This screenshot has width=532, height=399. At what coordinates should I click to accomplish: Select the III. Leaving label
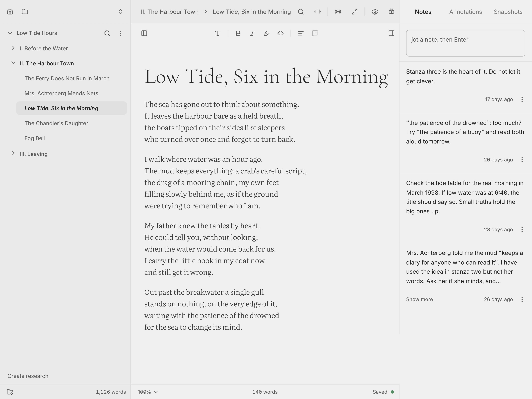34,154
